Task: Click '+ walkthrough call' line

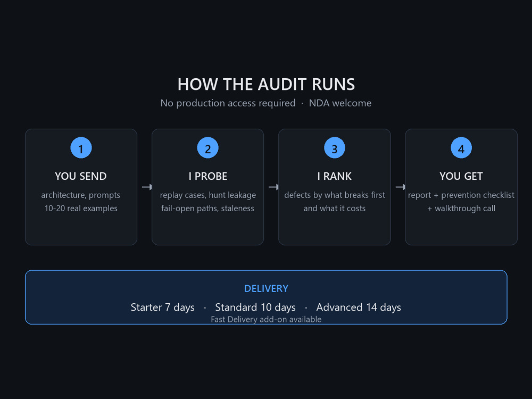Action: click(x=461, y=209)
